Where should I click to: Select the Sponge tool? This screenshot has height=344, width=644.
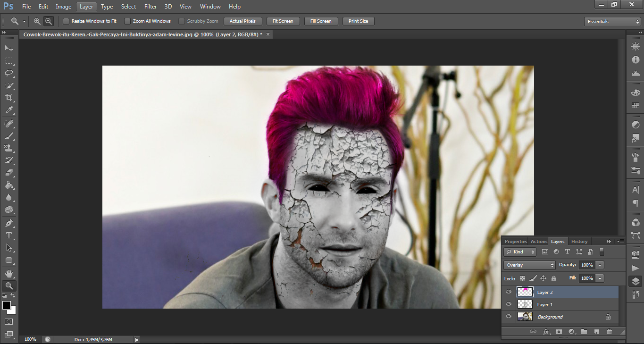(9, 210)
